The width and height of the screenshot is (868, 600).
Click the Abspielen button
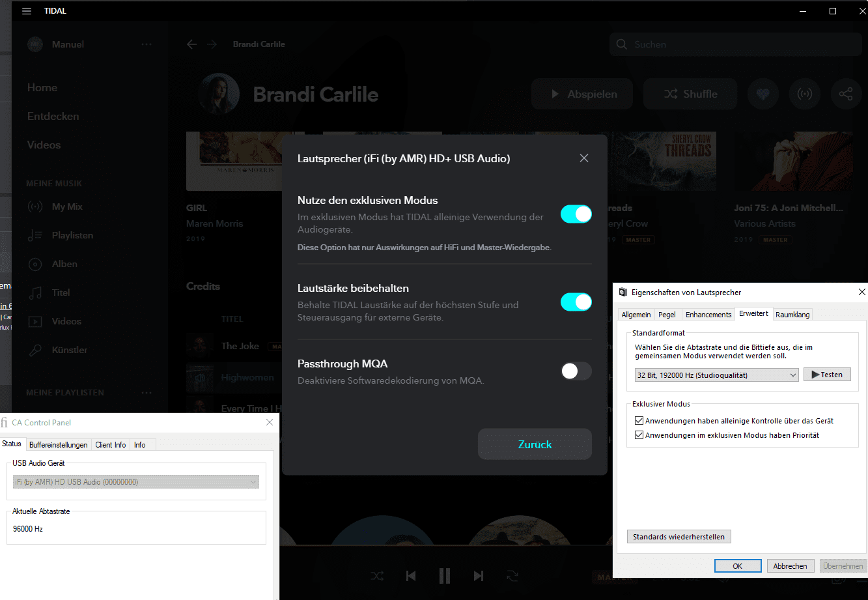point(583,94)
